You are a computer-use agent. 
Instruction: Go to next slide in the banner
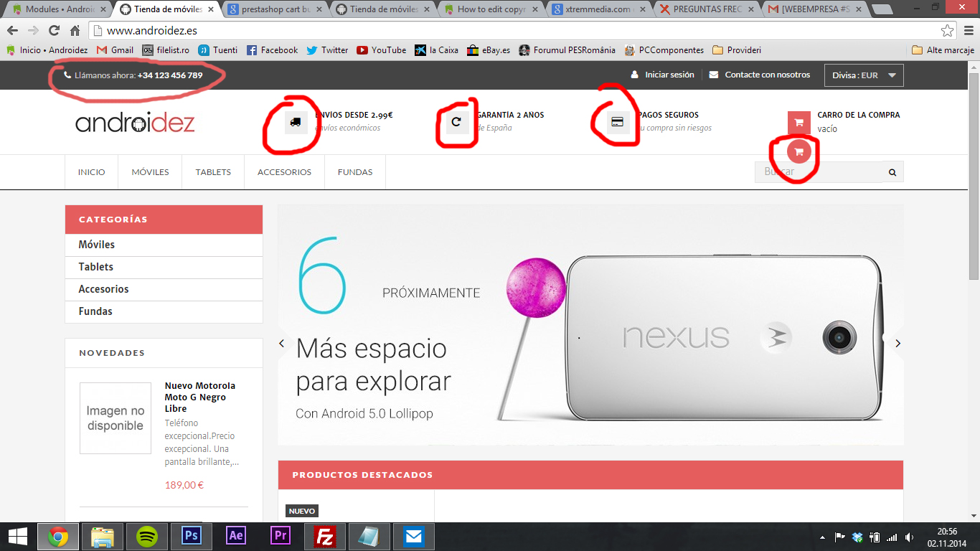point(897,344)
